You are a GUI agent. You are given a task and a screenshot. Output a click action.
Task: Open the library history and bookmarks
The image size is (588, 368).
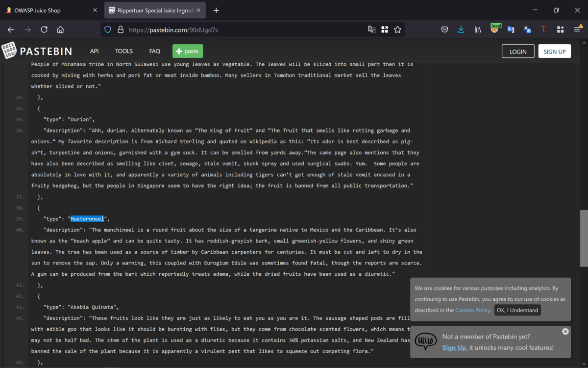tap(478, 29)
